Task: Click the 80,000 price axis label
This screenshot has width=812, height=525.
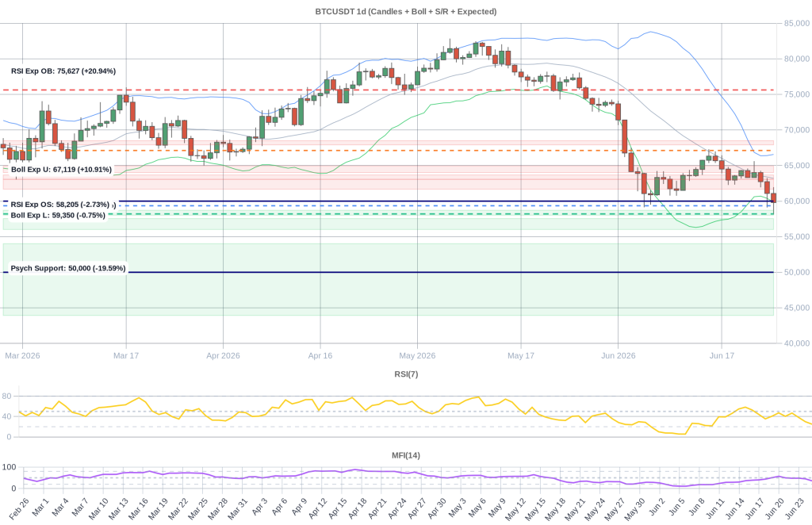Action: (796, 59)
